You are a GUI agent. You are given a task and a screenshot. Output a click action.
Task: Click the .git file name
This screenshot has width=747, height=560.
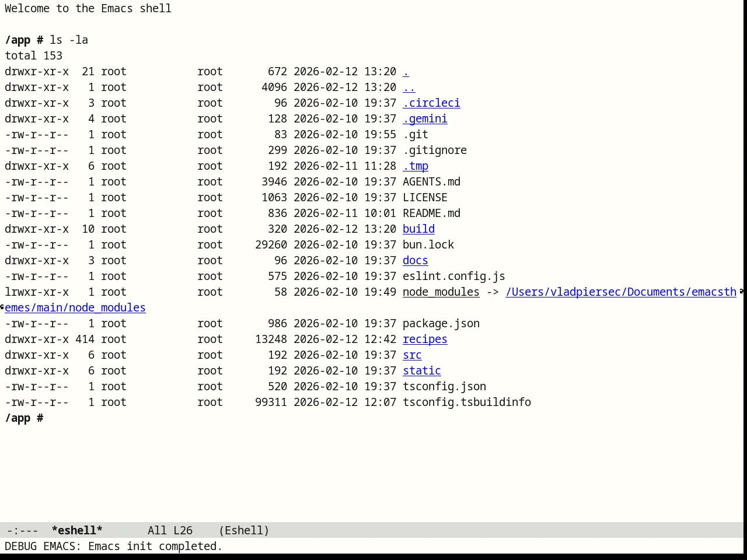(x=416, y=135)
